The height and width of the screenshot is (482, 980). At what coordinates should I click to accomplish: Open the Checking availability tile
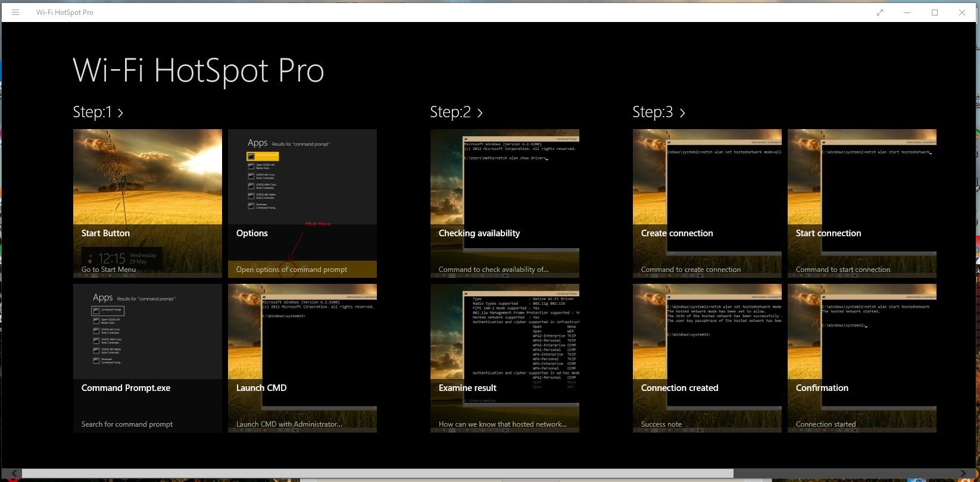click(505, 204)
